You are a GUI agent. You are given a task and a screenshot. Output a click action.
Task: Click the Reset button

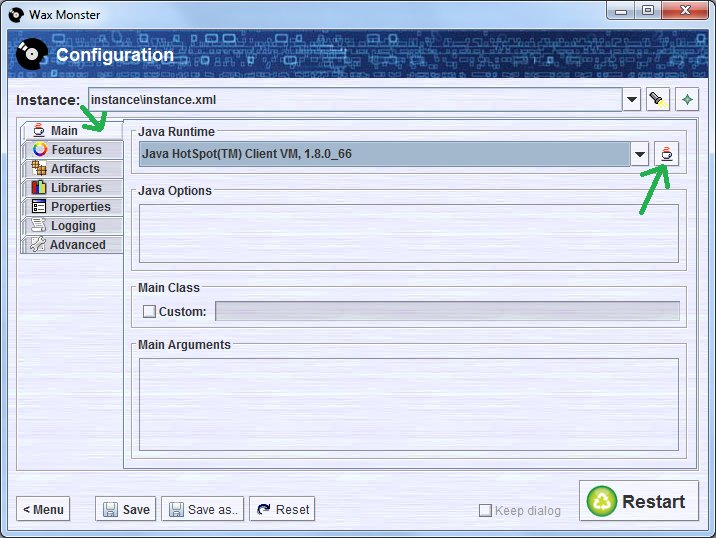pyautogui.click(x=282, y=509)
